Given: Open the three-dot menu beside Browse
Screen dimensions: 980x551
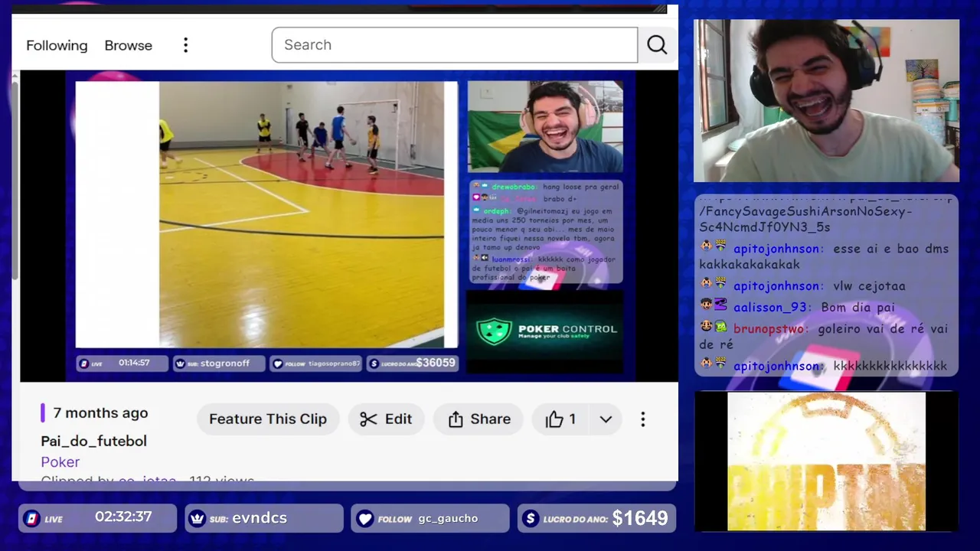Looking at the screenshot, I should point(185,45).
